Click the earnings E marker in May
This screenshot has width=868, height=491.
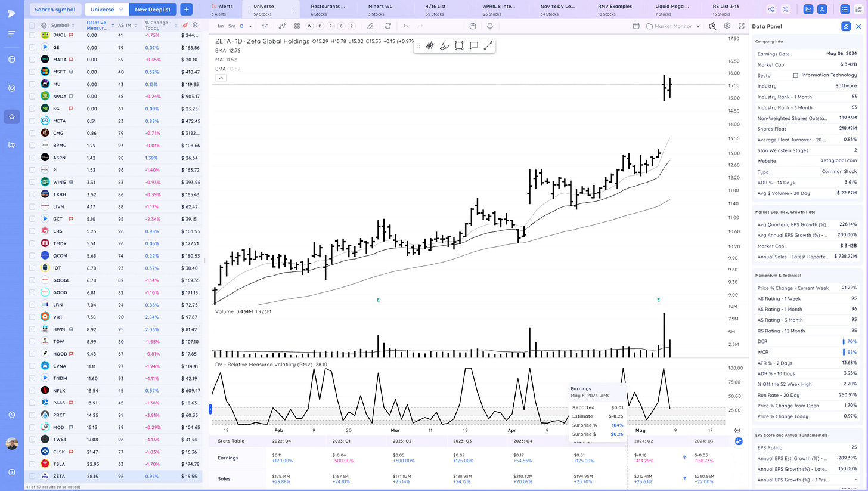(658, 300)
